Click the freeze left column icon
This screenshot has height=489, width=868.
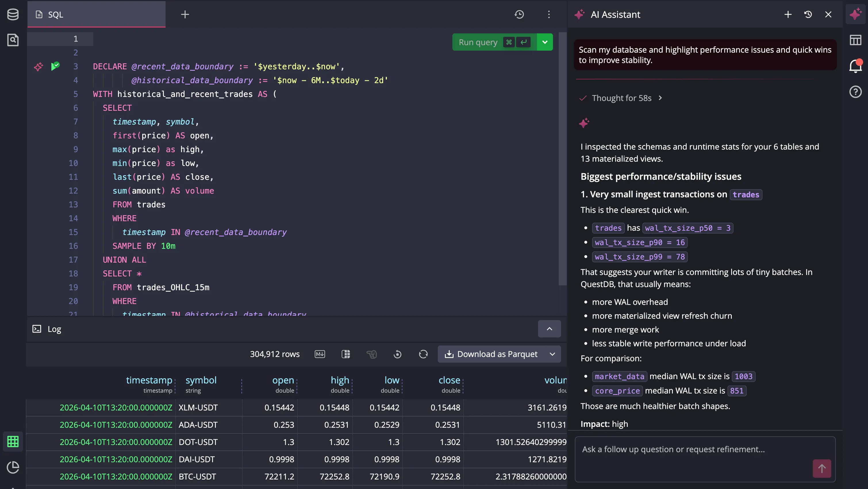coord(346,354)
